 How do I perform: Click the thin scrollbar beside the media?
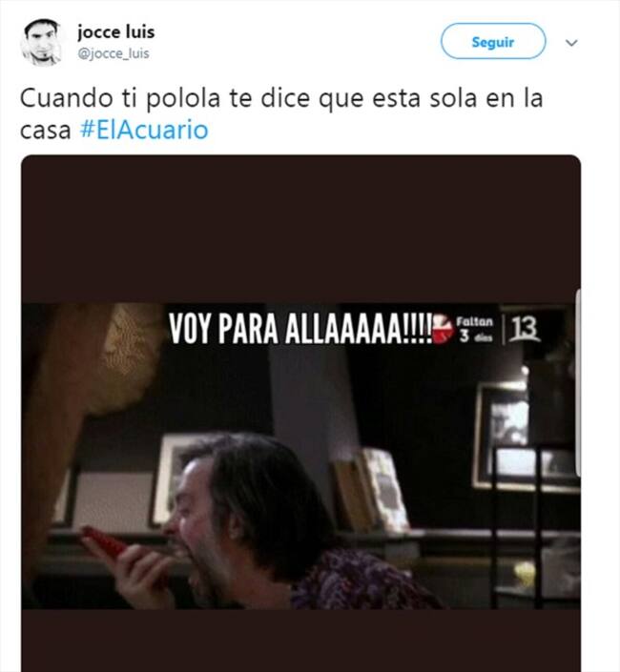(x=578, y=383)
